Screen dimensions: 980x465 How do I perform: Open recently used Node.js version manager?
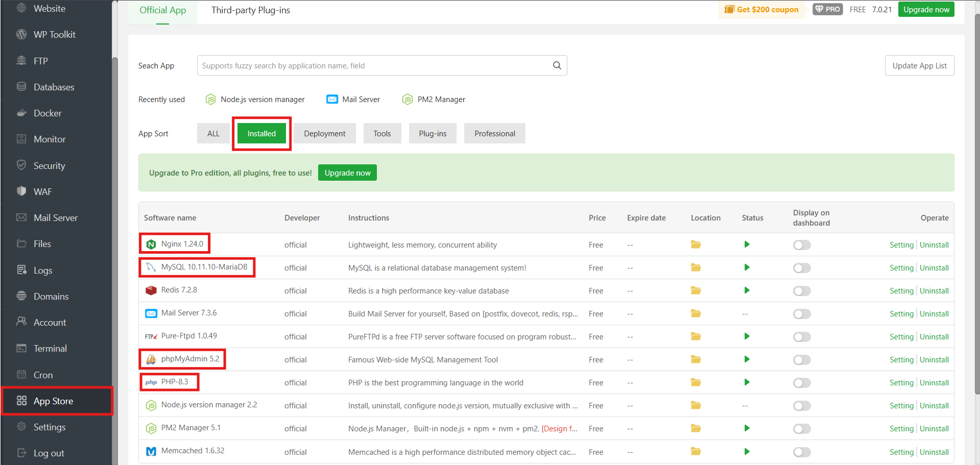[x=262, y=99]
